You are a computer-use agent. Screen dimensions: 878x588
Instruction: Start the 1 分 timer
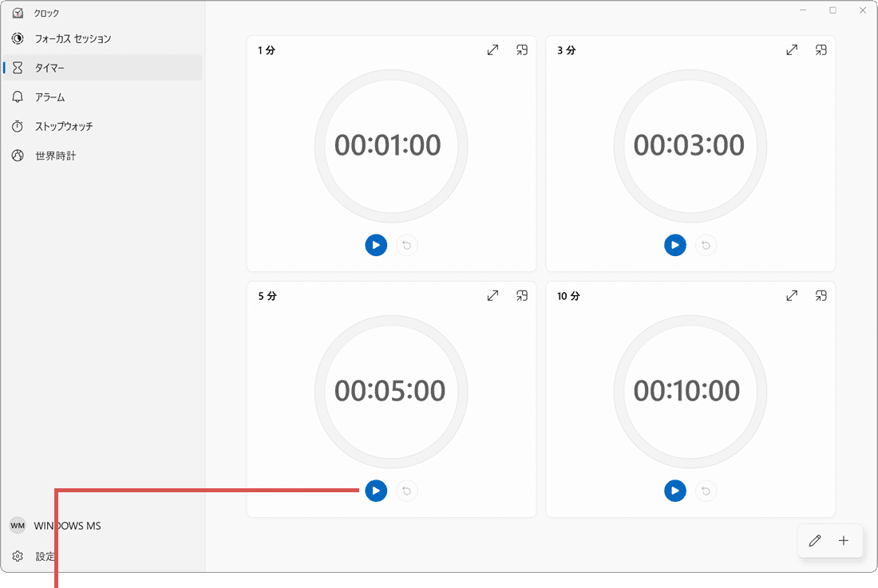click(376, 245)
